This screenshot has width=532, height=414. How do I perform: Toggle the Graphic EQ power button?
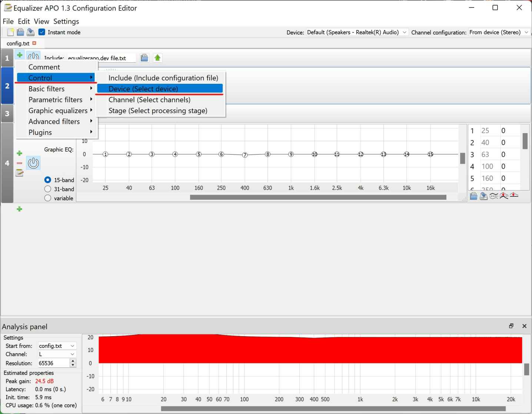click(x=33, y=163)
